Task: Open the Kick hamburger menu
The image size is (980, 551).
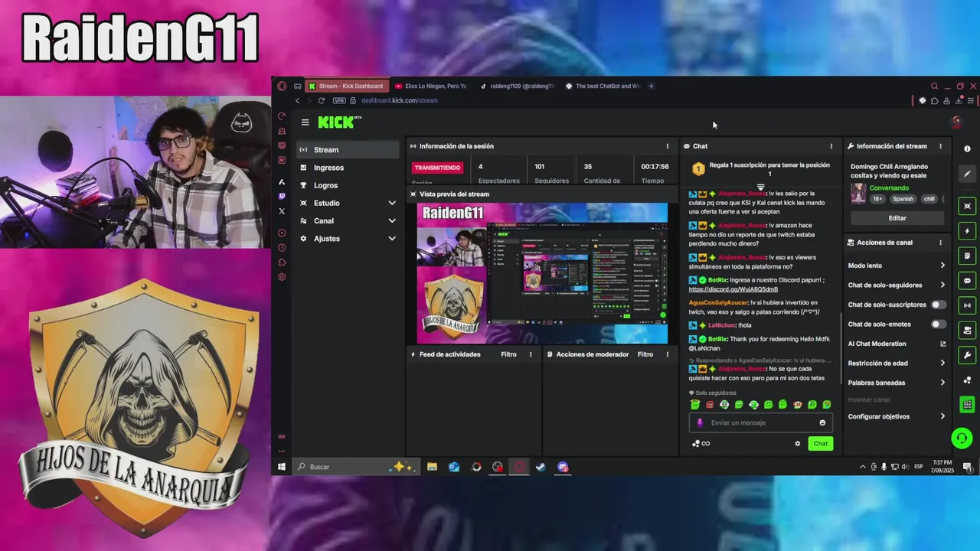Action: (x=305, y=122)
